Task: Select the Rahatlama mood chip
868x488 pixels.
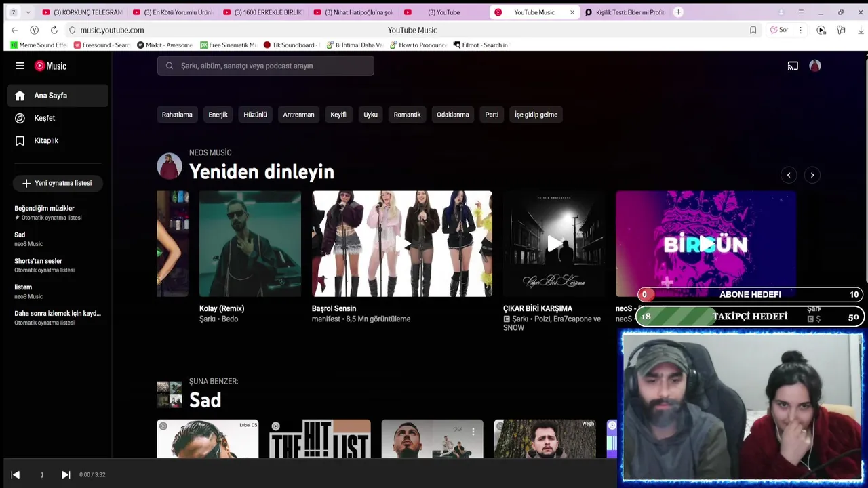Action: click(177, 115)
